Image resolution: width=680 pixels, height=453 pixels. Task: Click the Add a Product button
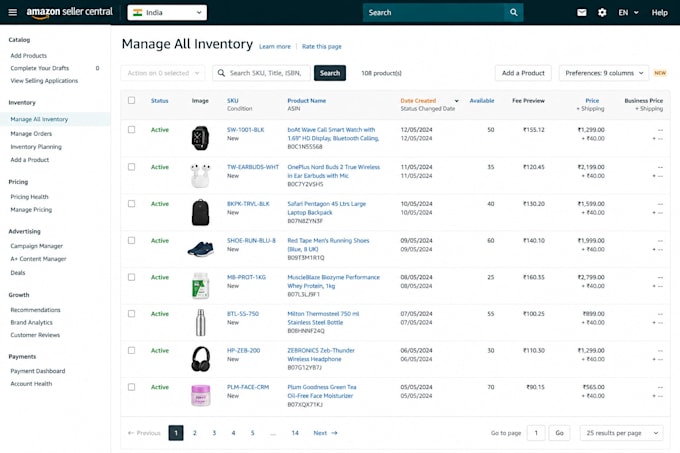click(523, 73)
